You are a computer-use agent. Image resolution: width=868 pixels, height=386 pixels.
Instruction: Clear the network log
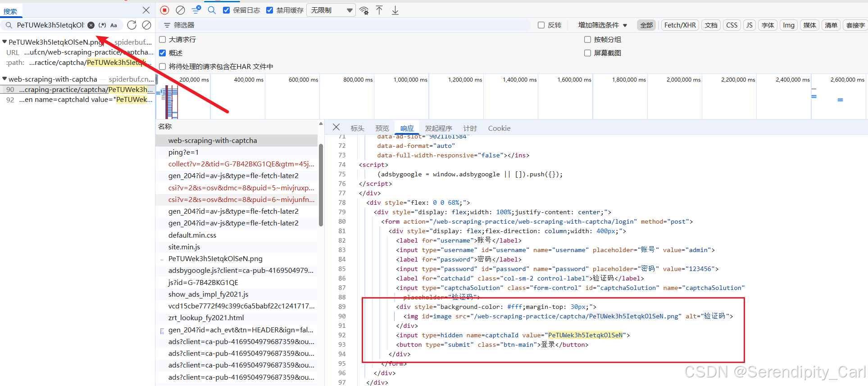(180, 10)
